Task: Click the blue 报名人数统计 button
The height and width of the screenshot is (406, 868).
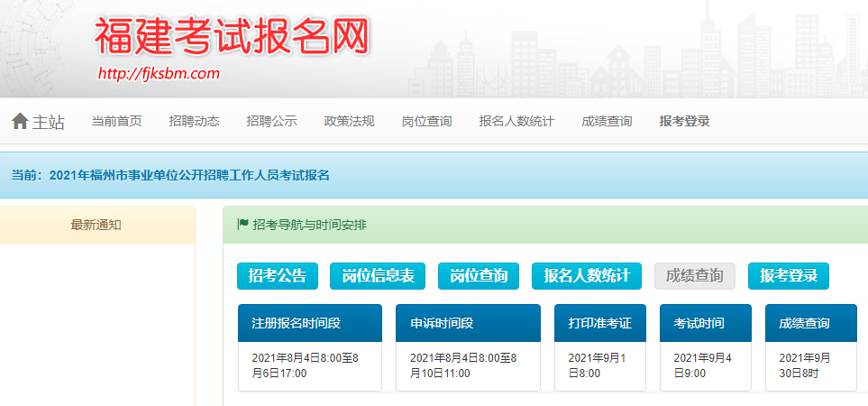Action: [587, 276]
